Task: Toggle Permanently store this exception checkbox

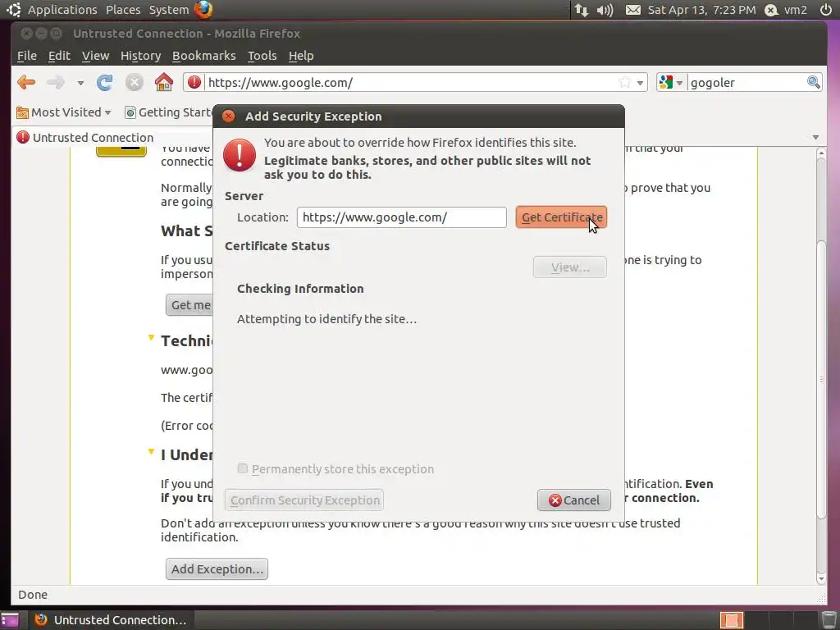Action: (243, 468)
